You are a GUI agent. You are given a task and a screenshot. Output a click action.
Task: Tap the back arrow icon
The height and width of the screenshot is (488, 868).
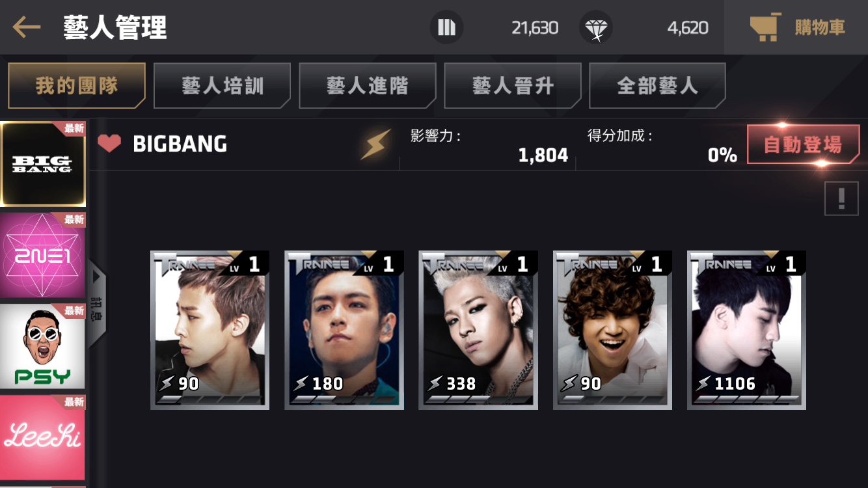point(26,27)
